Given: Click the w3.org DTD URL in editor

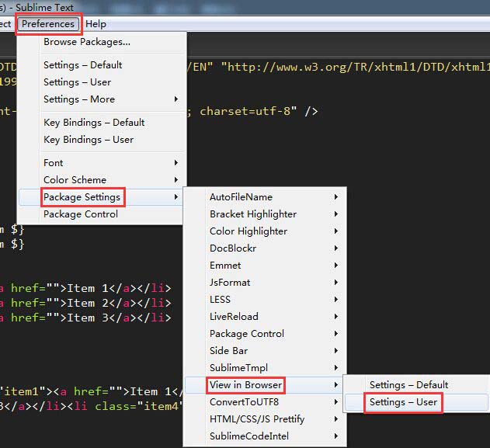Looking at the screenshot, I should pos(356,67).
